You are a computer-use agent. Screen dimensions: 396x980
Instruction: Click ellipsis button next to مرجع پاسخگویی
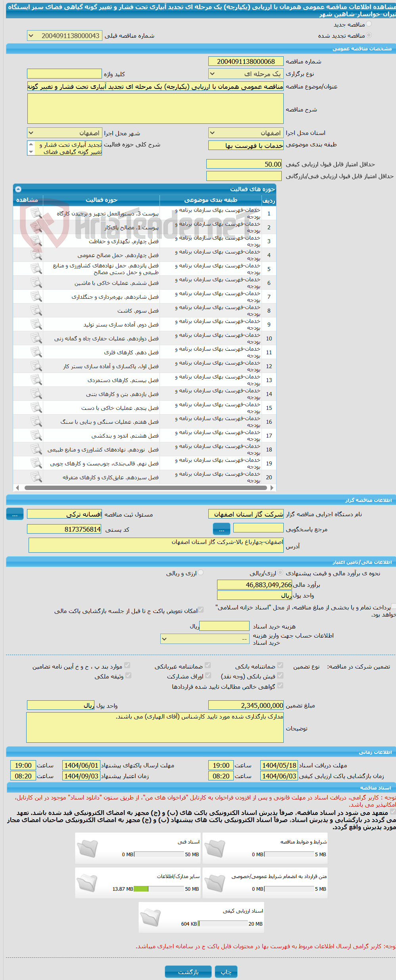221,529
